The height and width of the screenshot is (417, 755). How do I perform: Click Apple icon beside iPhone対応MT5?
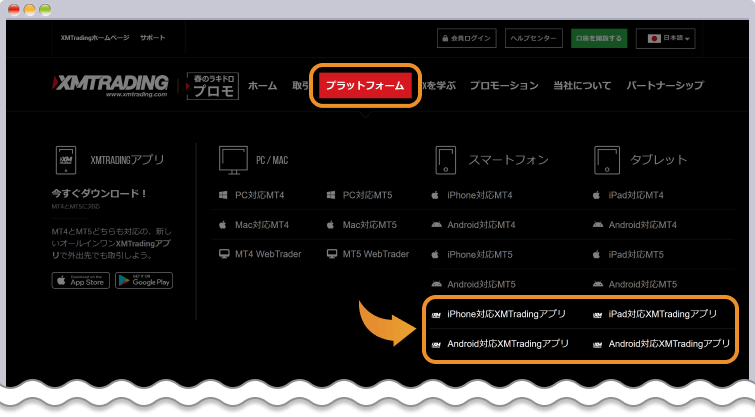(x=435, y=254)
